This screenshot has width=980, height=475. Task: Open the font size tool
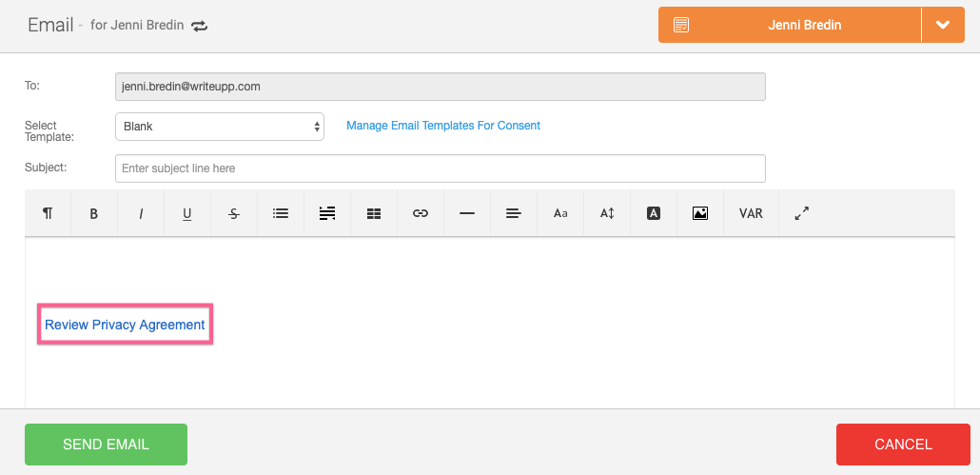[560, 213]
